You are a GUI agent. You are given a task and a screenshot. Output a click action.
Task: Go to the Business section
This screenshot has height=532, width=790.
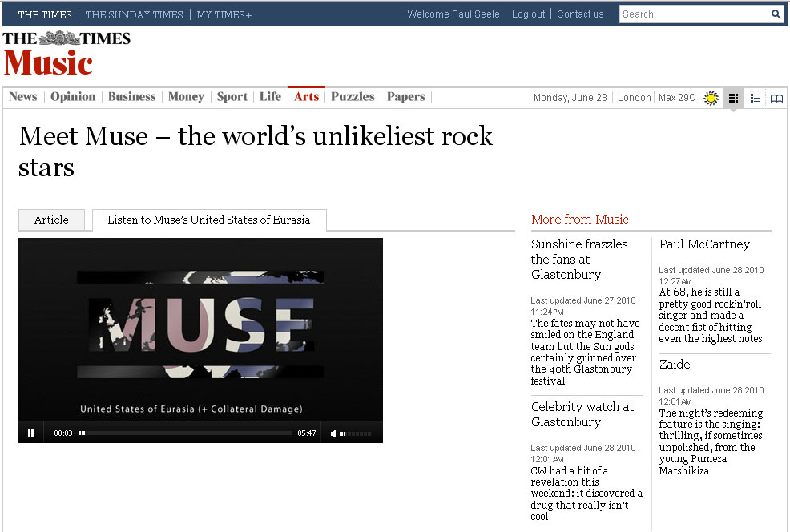click(x=132, y=97)
